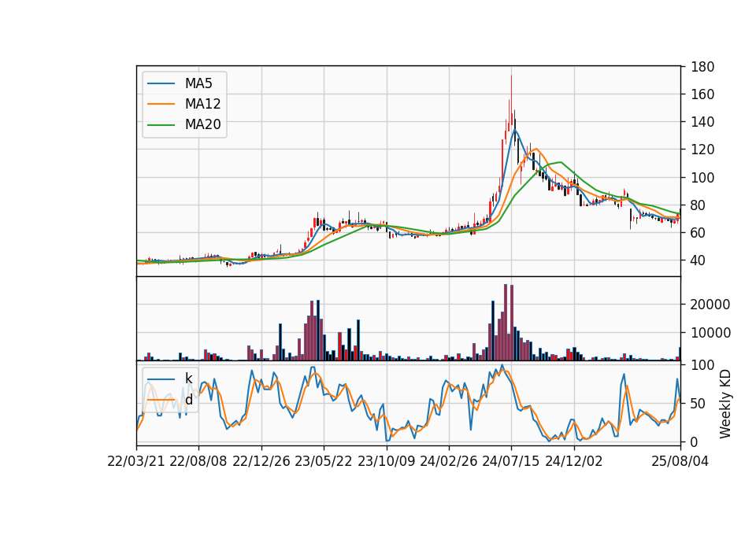Click the green MA20 legend line
This screenshot has height=543, width=756.
pos(161,125)
